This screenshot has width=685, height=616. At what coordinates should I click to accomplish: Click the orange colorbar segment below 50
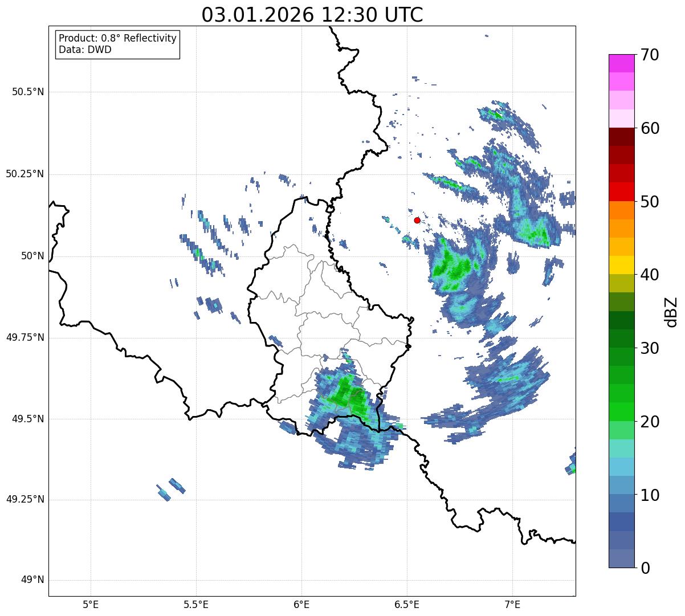(621, 210)
